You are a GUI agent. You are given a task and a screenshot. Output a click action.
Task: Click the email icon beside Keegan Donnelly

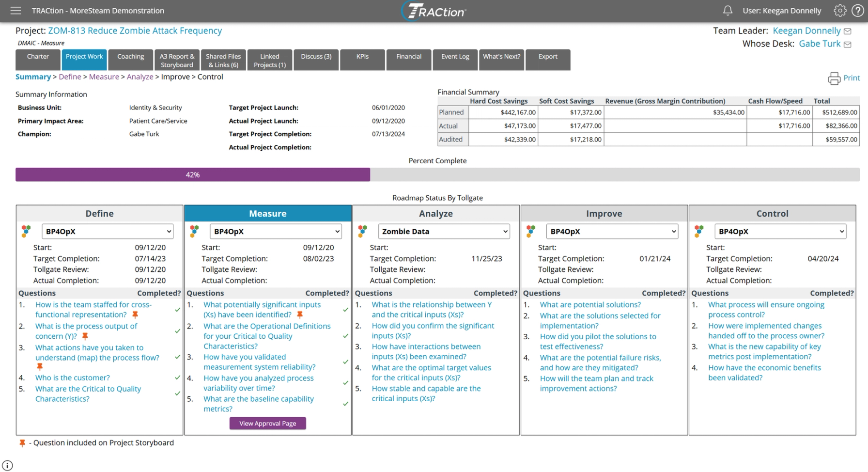click(848, 31)
